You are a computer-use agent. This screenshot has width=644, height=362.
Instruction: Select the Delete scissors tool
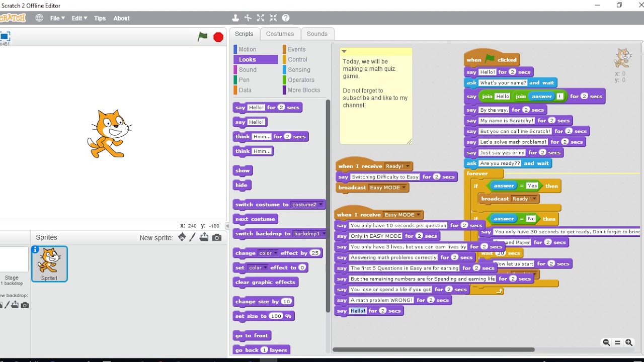(x=248, y=18)
